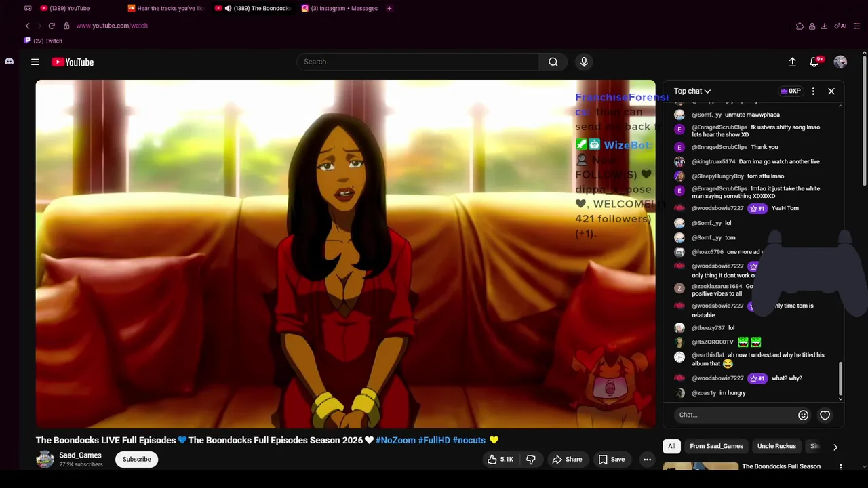
Task: Expand the Top chat dropdown
Action: pos(692,91)
